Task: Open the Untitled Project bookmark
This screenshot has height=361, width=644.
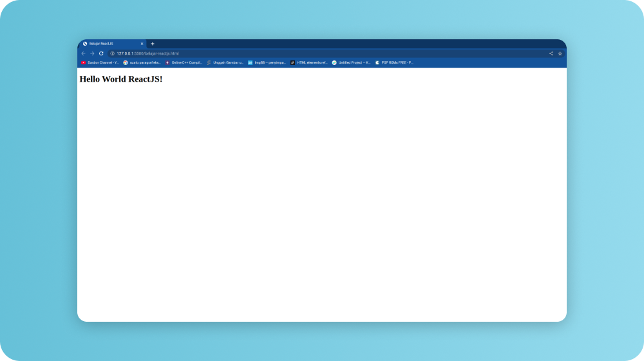Action: [x=351, y=62]
